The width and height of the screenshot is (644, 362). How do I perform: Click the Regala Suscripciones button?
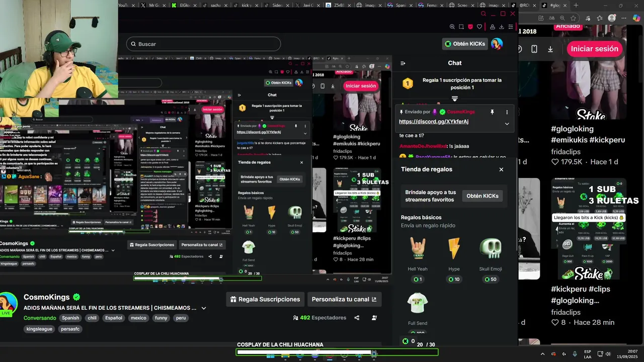[x=265, y=299]
